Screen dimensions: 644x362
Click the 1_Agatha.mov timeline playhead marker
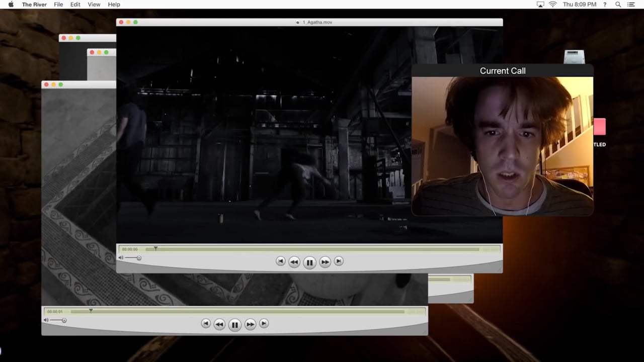pos(155,248)
